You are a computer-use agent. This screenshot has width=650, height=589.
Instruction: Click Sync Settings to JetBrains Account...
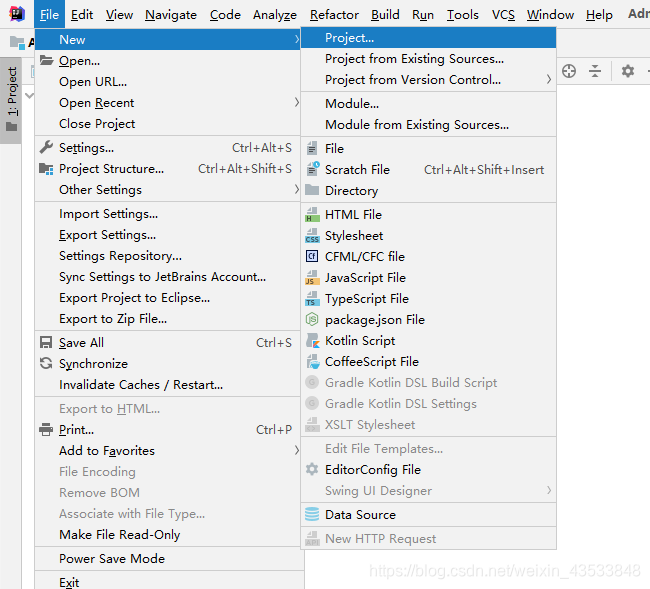coord(167,276)
